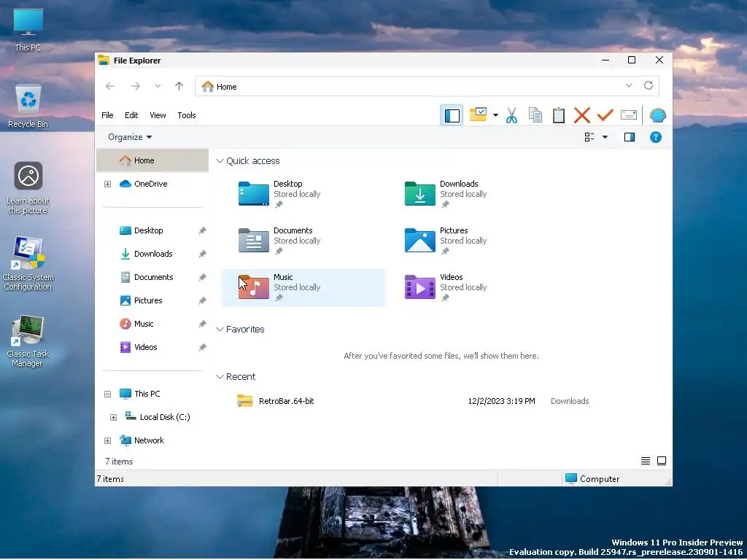This screenshot has height=560, width=747.
Task: Unpin Documents using its sidebar pin
Action: (202, 277)
